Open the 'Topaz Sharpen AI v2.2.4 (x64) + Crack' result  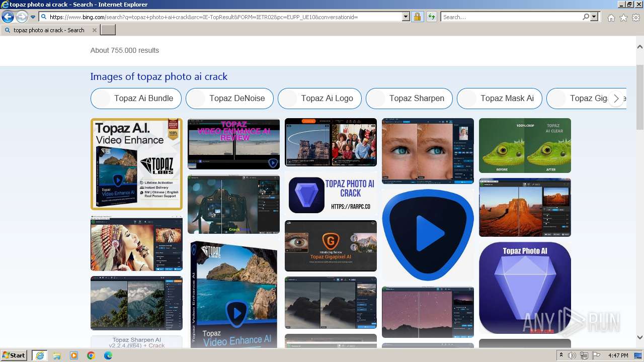pyautogui.click(x=136, y=342)
